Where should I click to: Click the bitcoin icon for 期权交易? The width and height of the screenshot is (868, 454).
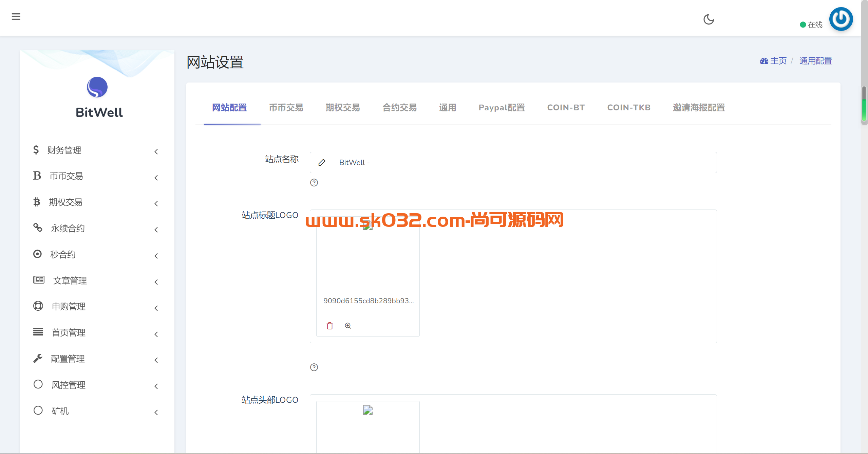point(37,202)
